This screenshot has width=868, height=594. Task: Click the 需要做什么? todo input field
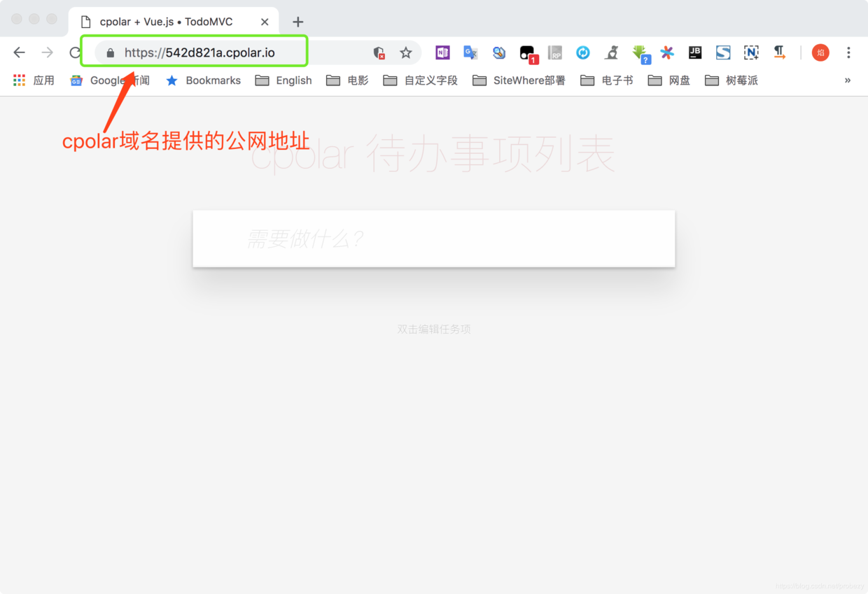(x=434, y=239)
